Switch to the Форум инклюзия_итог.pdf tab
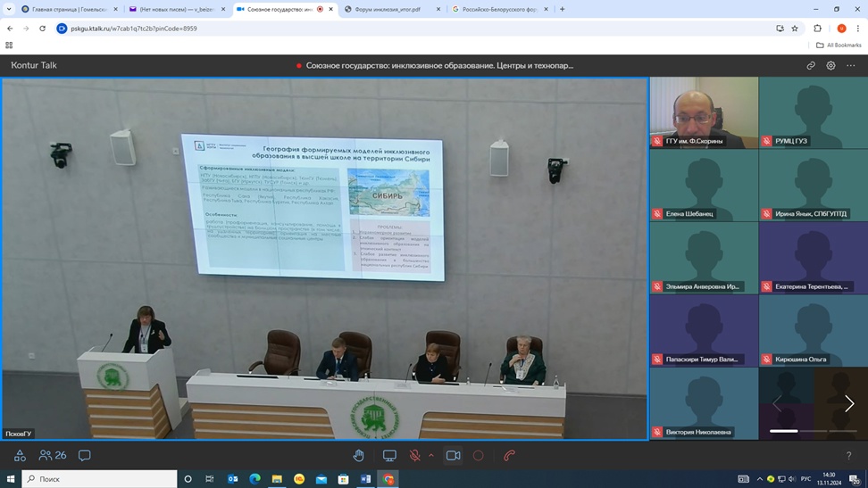868x488 pixels. tap(393, 9)
